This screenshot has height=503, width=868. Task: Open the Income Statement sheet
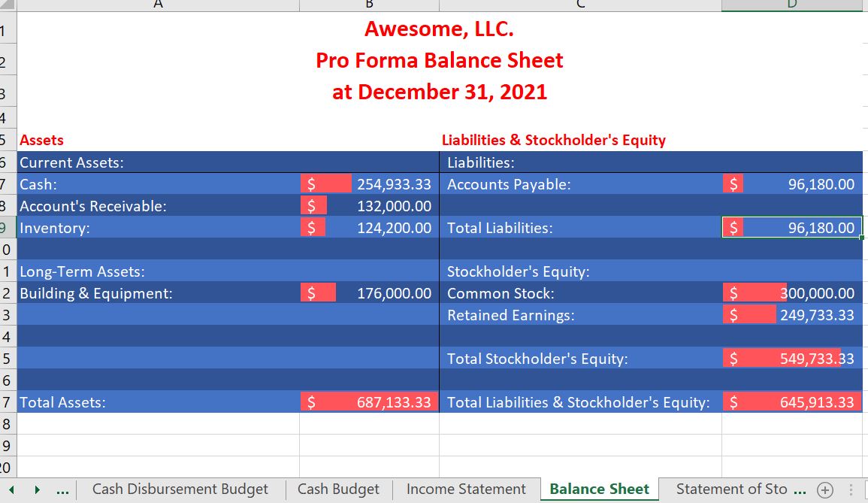466,489
